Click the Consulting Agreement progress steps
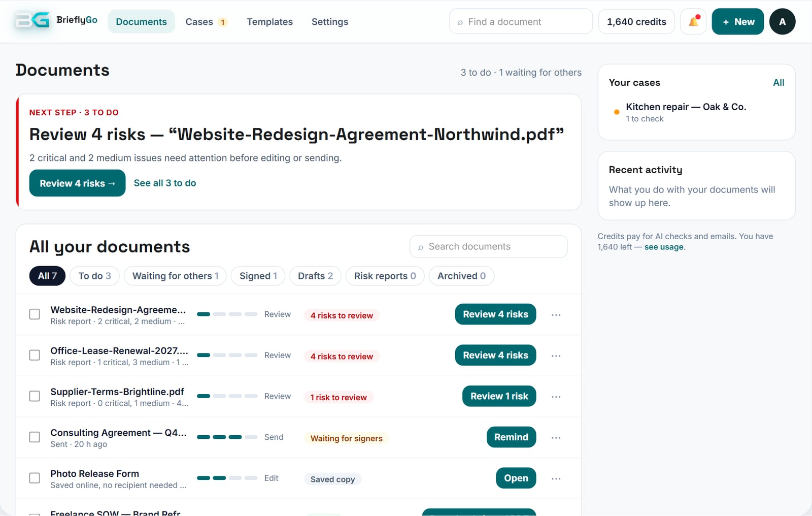The width and height of the screenshot is (812, 516). 227,437
